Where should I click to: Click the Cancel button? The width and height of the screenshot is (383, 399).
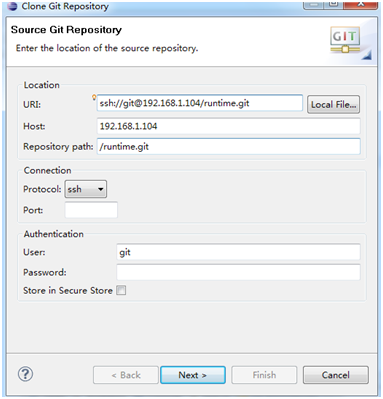(336, 375)
